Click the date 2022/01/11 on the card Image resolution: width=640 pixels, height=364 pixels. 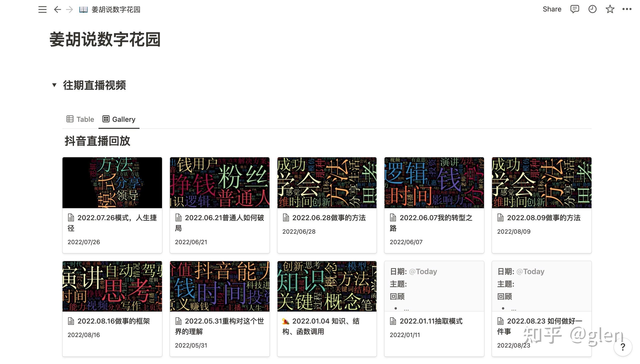pyautogui.click(x=405, y=335)
